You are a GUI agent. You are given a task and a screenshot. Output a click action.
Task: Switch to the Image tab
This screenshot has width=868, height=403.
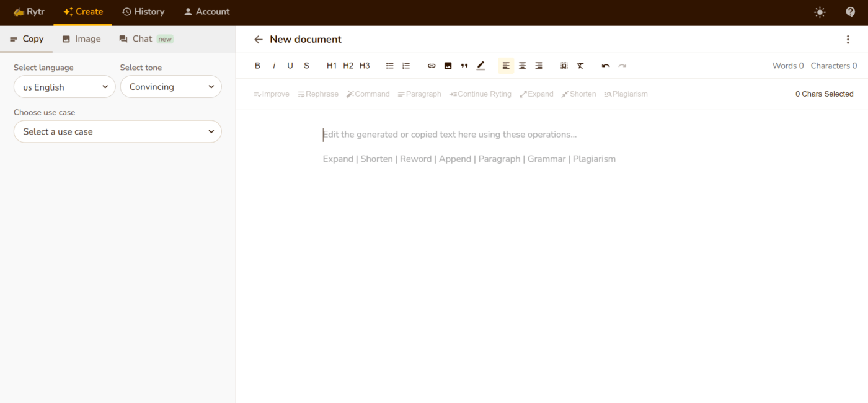pos(81,38)
